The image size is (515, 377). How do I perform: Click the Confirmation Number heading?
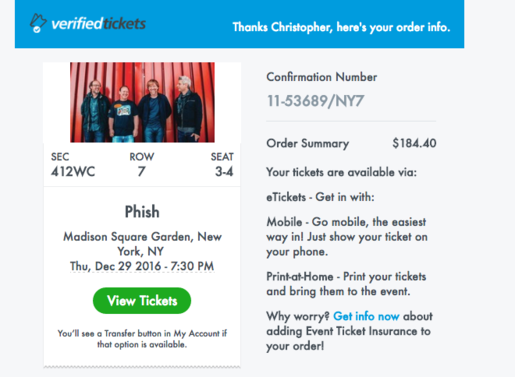click(x=322, y=77)
